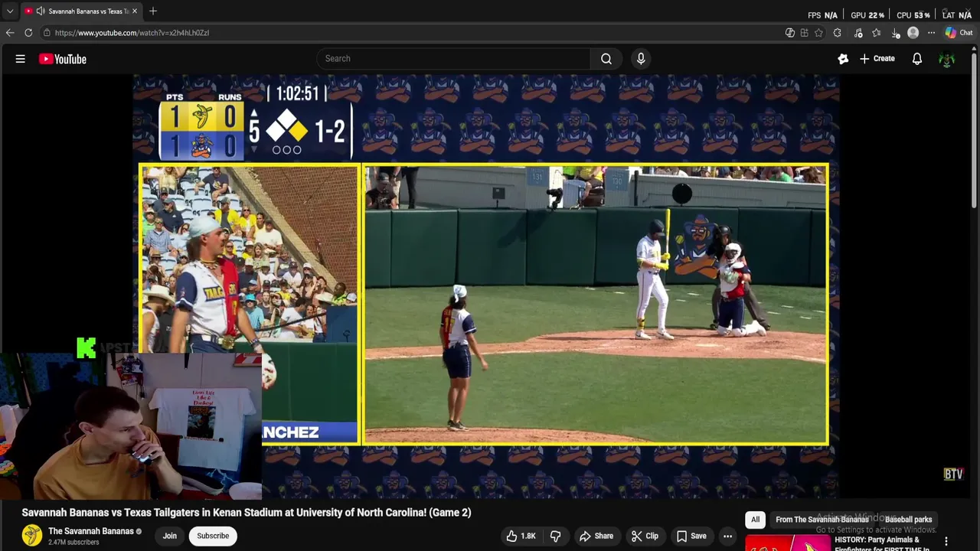
Task: Open the Create button
Action: (877, 59)
